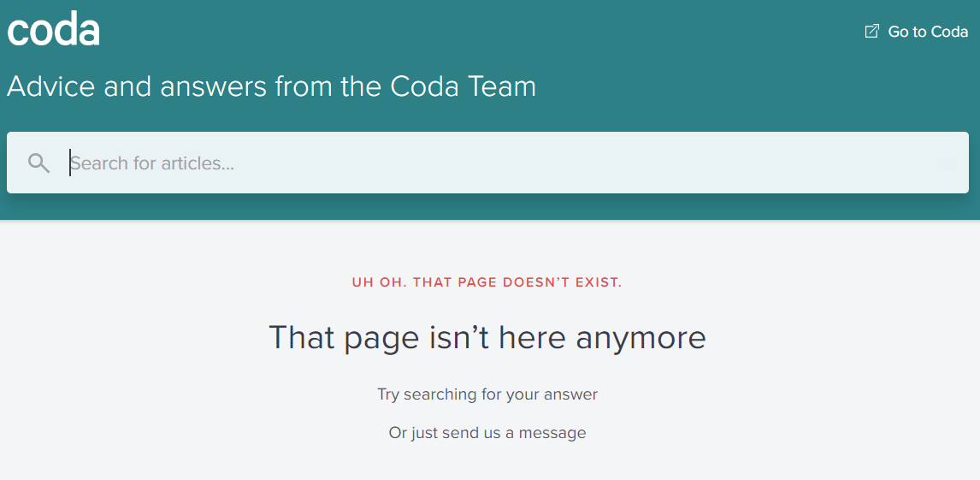
Task: Click the final 'a' of the coda logo
Action: tap(89, 33)
